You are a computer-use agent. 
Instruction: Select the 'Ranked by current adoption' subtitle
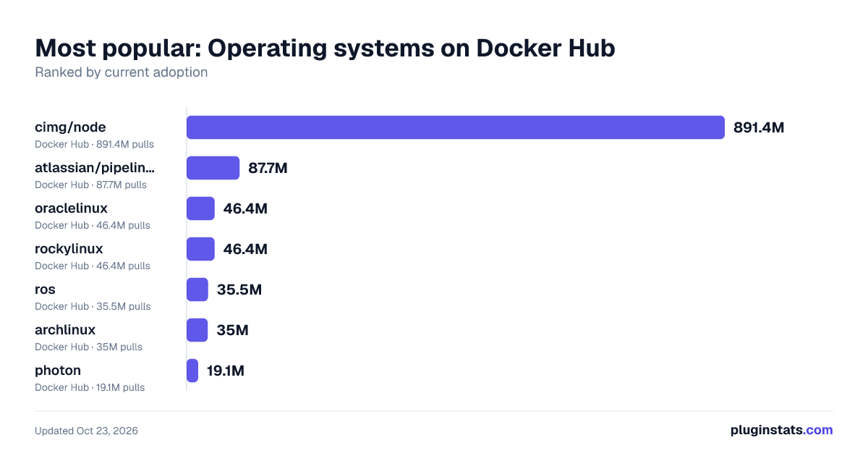click(x=122, y=72)
